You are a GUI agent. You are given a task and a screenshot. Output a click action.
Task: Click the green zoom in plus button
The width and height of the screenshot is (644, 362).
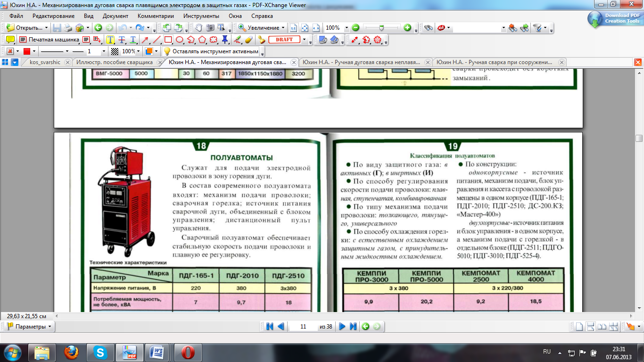point(407,28)
